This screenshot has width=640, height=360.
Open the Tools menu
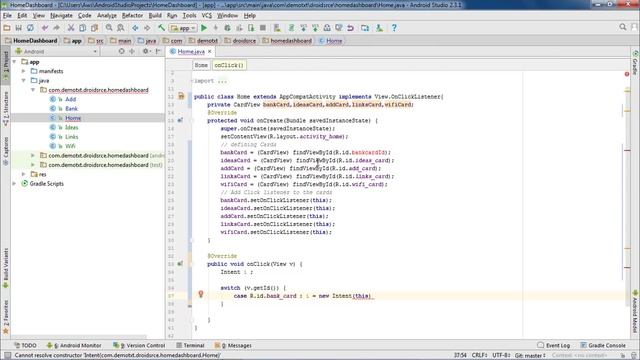(189, 16)
